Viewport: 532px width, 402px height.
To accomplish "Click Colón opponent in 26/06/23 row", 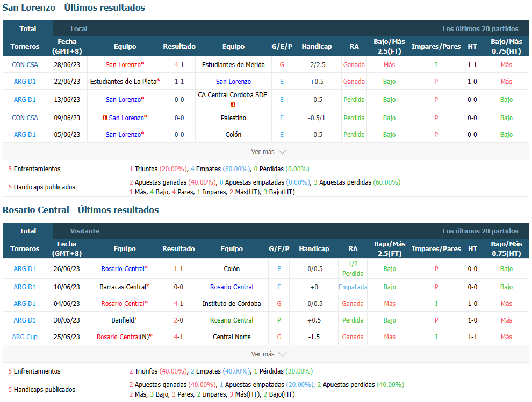I will (x=232, y=269).
